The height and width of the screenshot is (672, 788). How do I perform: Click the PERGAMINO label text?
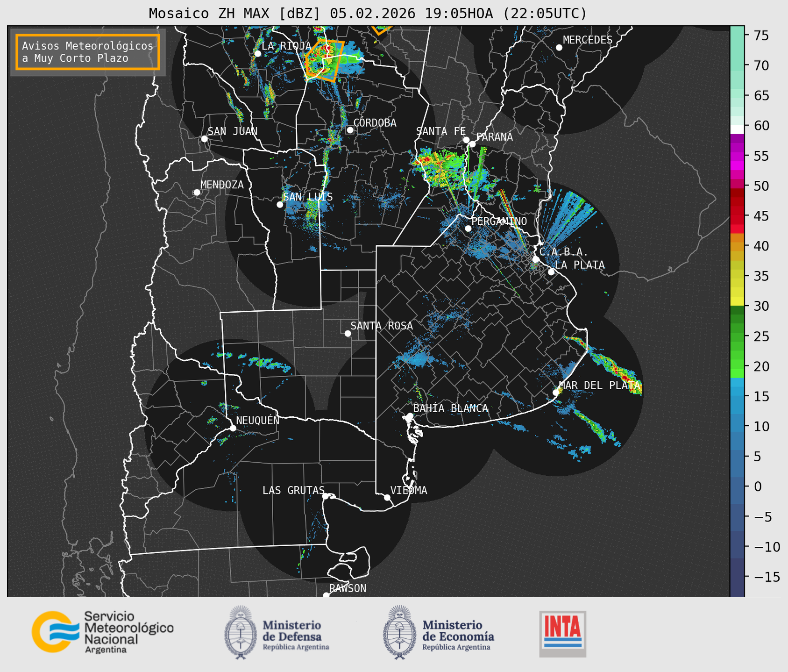(499, 221)
